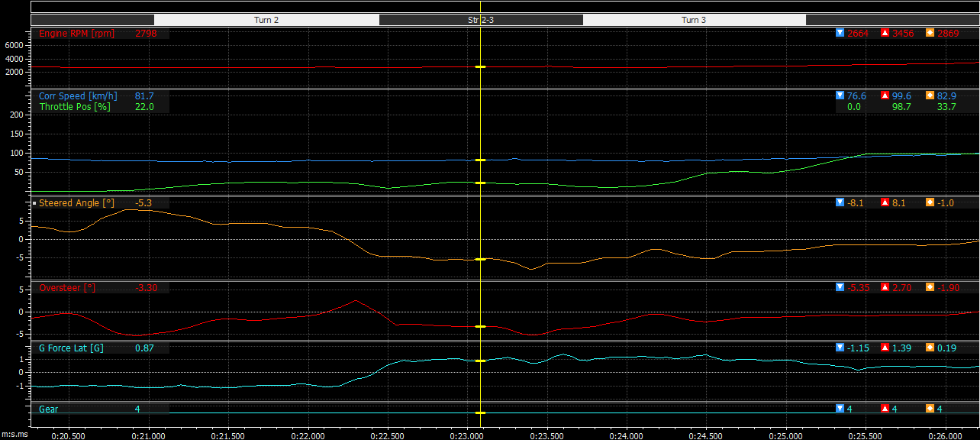The height and width of the screenshot is (440, 980).
Task: Click the G Force Lat average icon
Action: tap(930, 348)
